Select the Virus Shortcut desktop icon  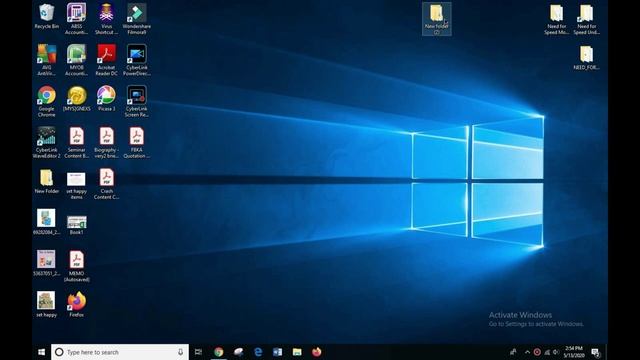coord(106,19)
